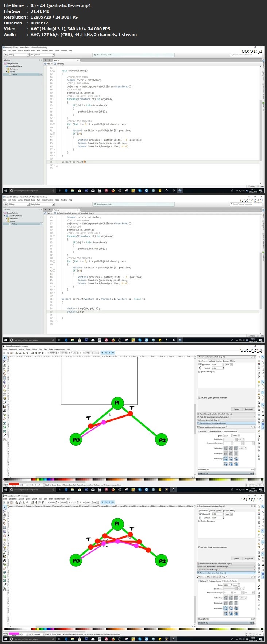This screenshot has width=267, height=644.
Task: Click Anwenden button in 00:05:34 frame
Action: tap(249, 409)
